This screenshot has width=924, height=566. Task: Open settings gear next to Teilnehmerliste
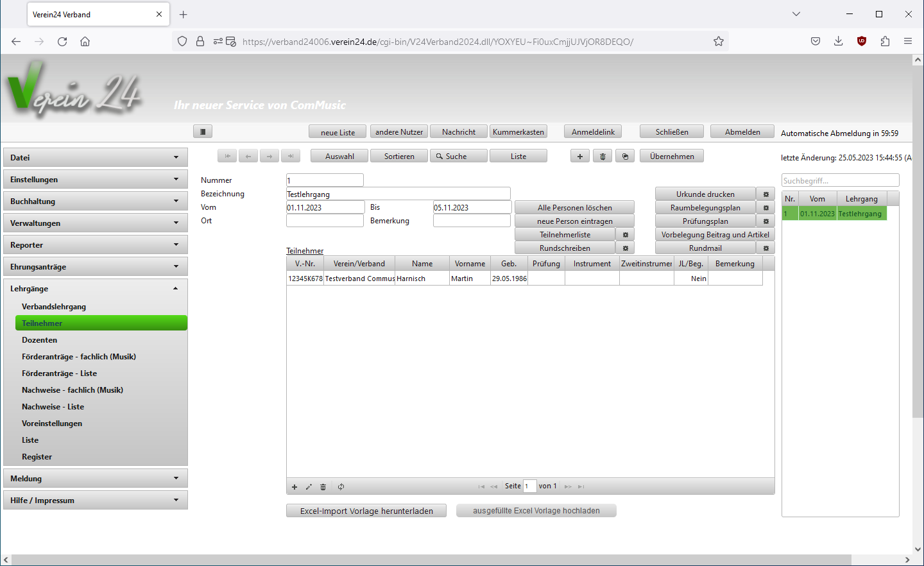coord(625,234)
